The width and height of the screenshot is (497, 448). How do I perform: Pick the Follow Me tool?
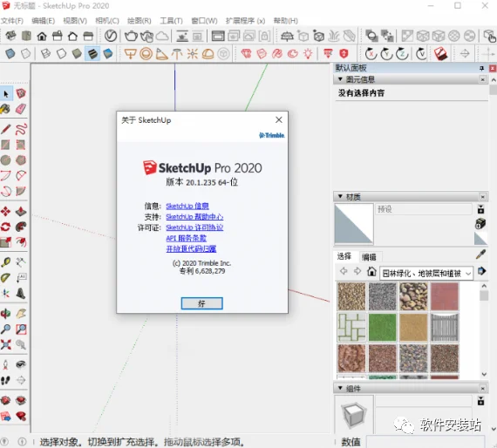click(21, 227)
